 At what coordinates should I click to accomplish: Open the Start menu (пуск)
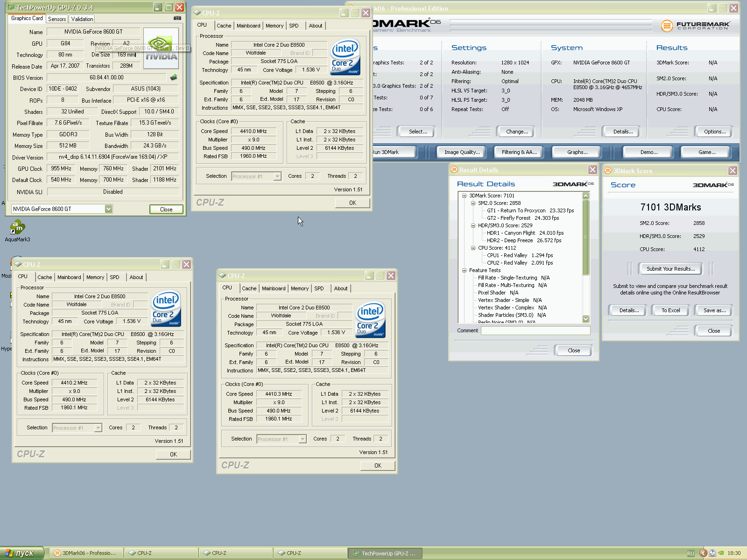coord(22,553)
